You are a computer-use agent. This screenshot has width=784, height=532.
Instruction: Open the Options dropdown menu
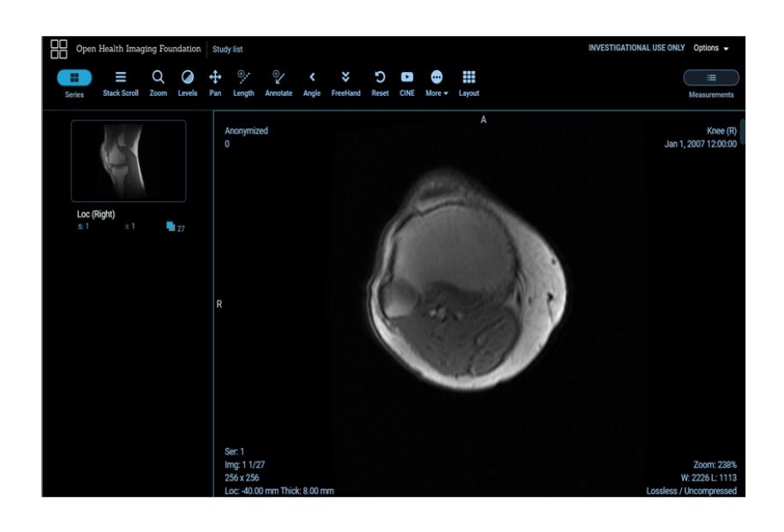(710, 48)
